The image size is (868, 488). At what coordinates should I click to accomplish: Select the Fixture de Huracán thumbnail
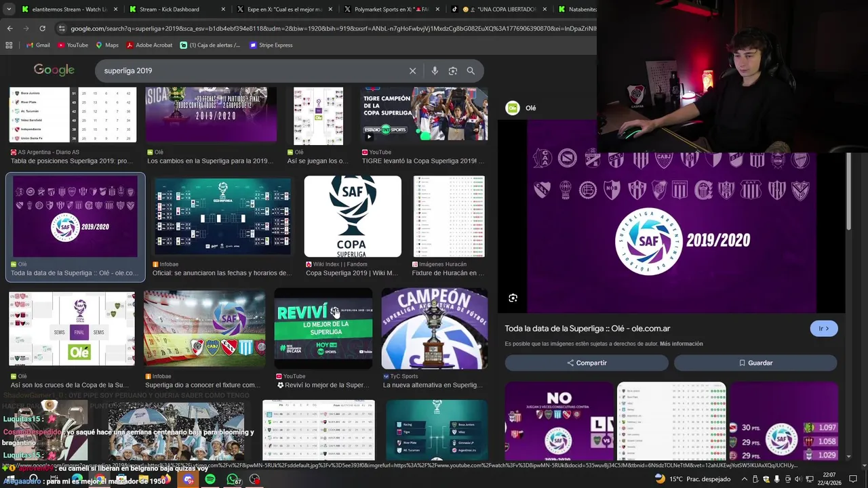pyautogui.click(x=449, y=216)
